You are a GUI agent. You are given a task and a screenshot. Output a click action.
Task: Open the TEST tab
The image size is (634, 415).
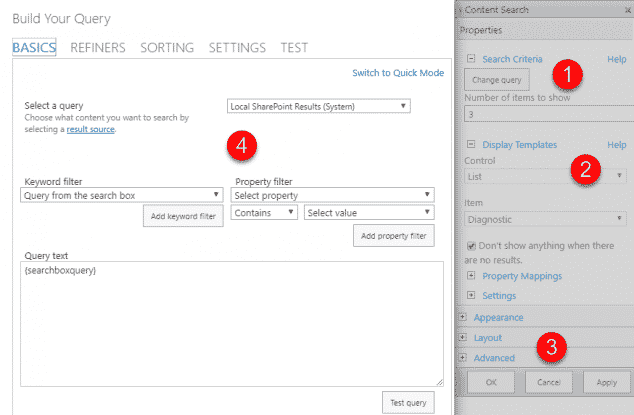coord(294,48)
